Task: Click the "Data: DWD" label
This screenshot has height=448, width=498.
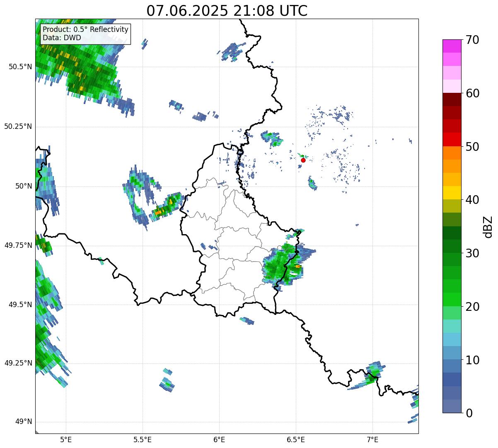Action: coord(62,38)
